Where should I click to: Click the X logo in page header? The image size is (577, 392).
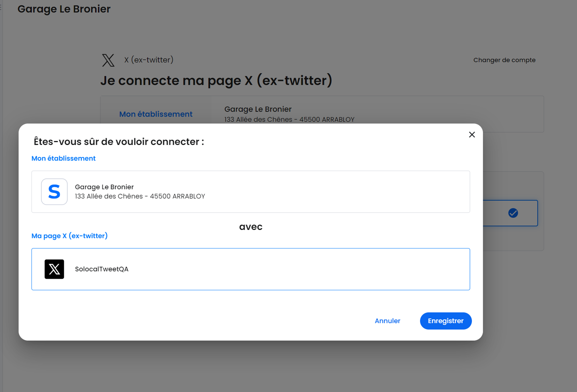108,60
